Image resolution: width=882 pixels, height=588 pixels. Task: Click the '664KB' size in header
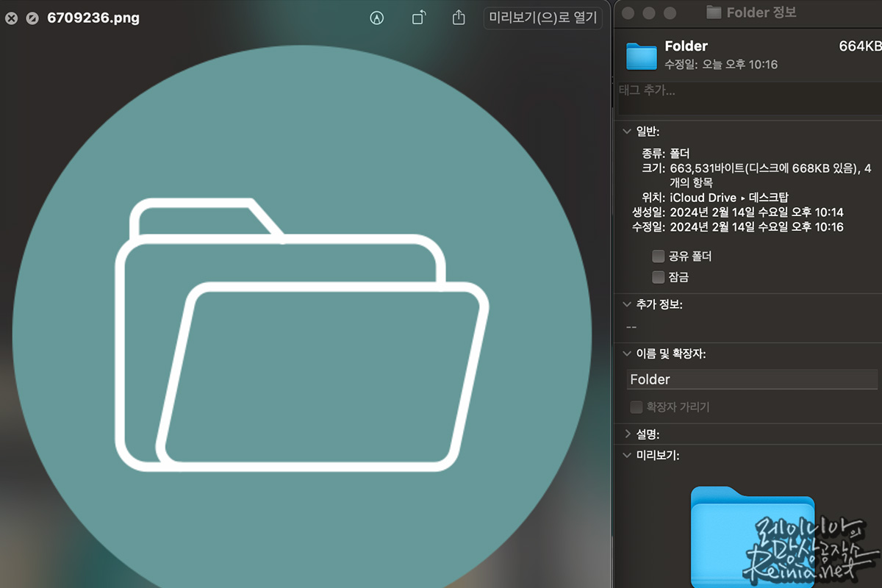pyautogui.click(x=860, y=46)
